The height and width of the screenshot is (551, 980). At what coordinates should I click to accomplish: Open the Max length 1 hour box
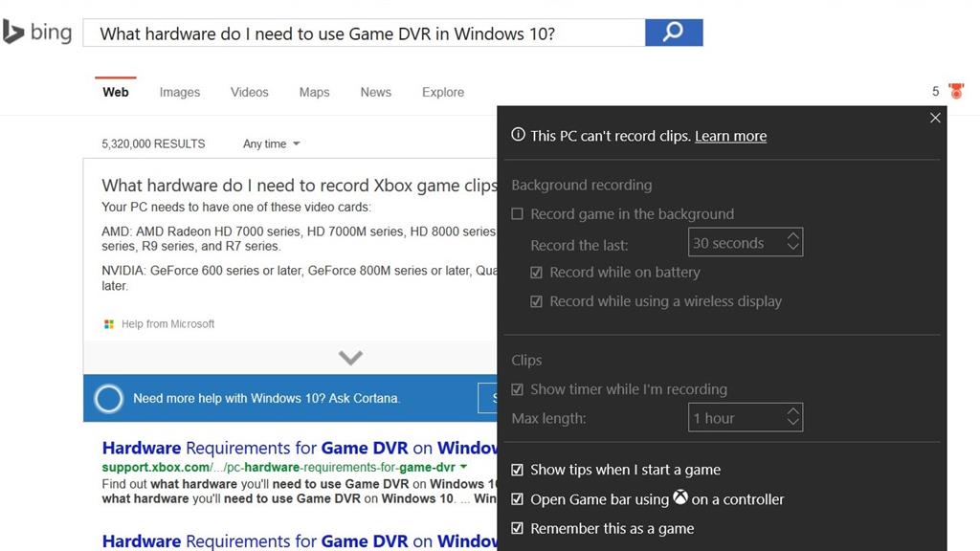(x=745, y=417)
